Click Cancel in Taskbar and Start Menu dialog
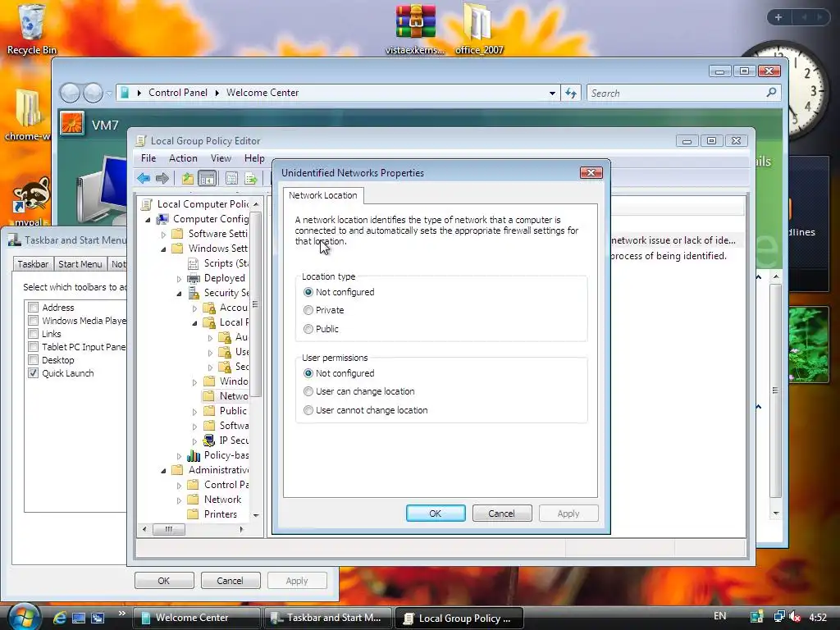This screenshot has height=630, width=840. (x=231, y=581)
